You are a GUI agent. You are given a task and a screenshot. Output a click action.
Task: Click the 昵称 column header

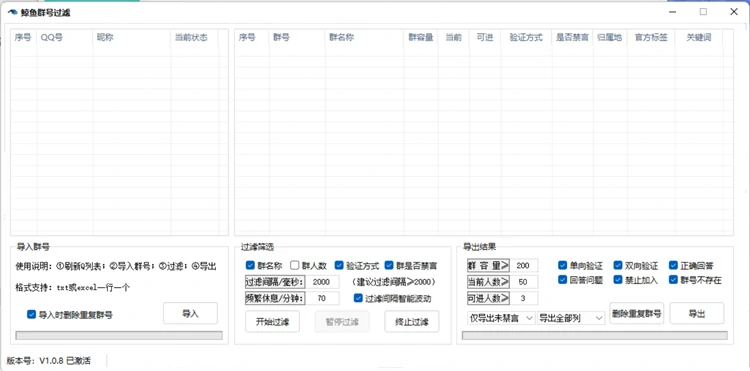click(132, 37)
